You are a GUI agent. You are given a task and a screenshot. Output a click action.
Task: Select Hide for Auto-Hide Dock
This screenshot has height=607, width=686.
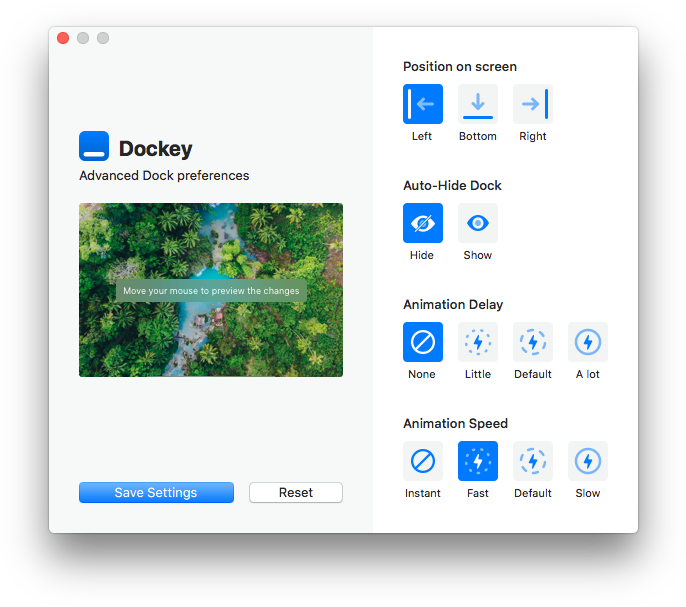click(423, 223)
